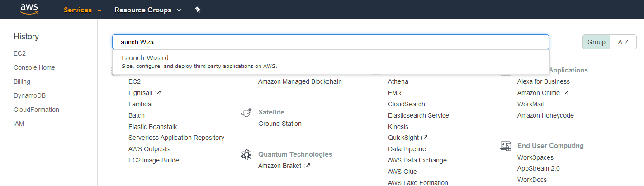Image resolution: width=644 pixels, height=186 pixels.
Task: Open Billing from History sidebar
Action: point(22,81)
